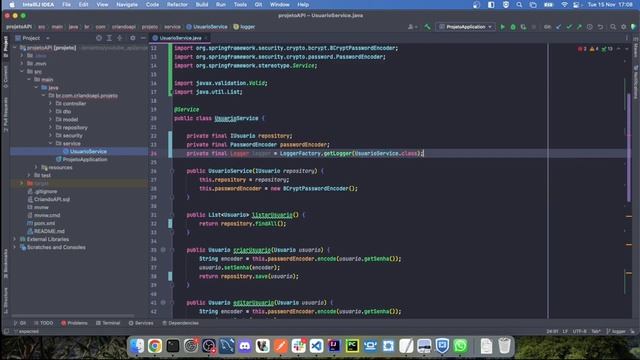Expand the repository package
Image resolution: width=640 pixels, height=360 pixels.
[50, 128]
